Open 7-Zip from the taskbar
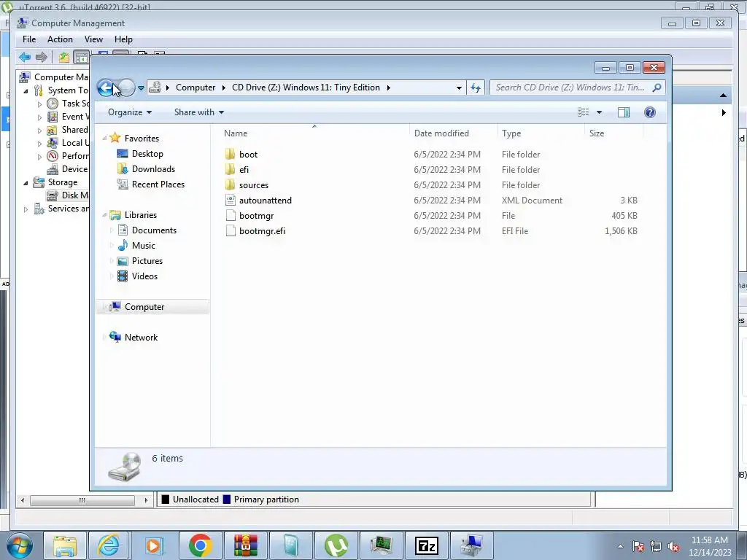This screenshot has width=747, height=560. coord(426,545)
